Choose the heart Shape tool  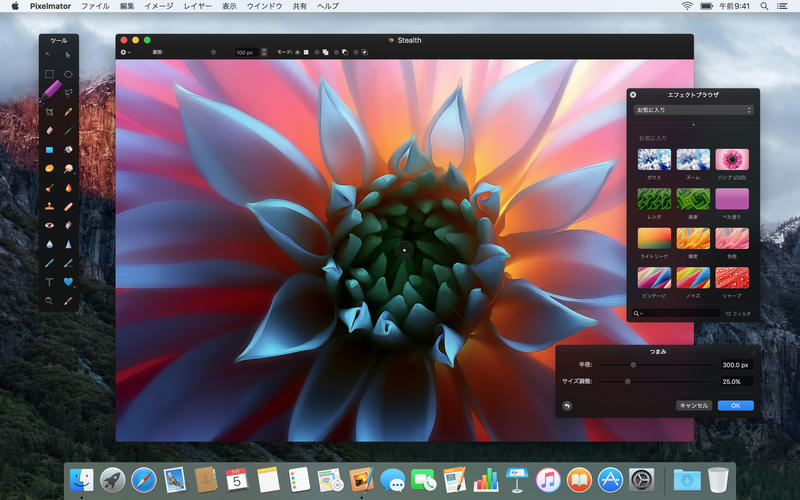point(68,282)
